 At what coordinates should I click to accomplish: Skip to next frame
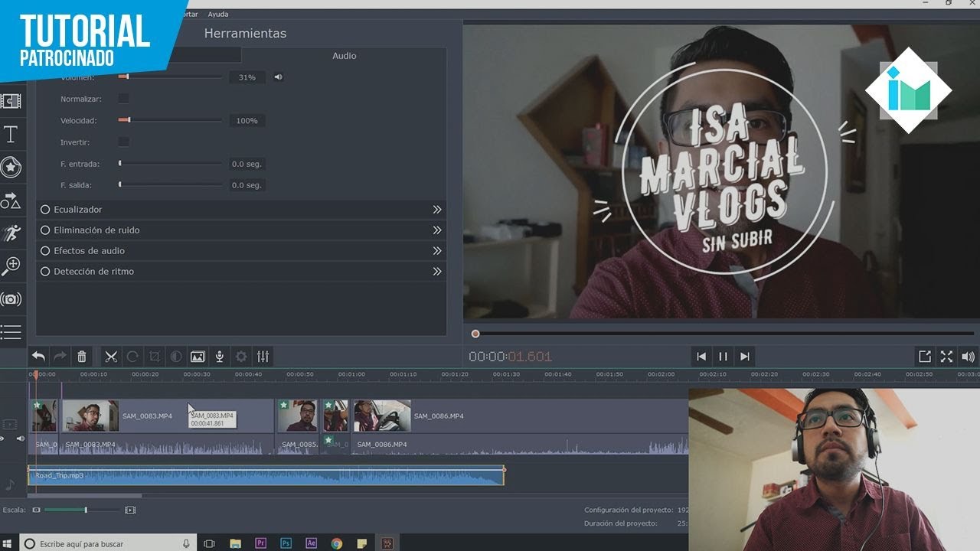click(745, 357)
